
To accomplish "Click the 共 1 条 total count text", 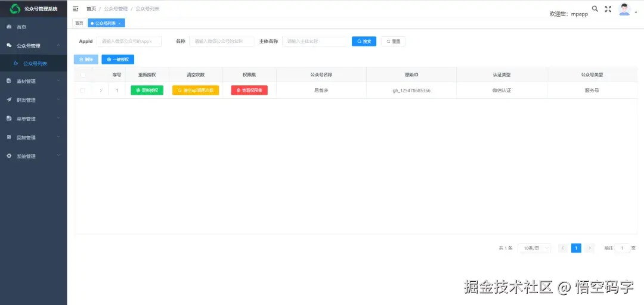I will coord(506,248).
